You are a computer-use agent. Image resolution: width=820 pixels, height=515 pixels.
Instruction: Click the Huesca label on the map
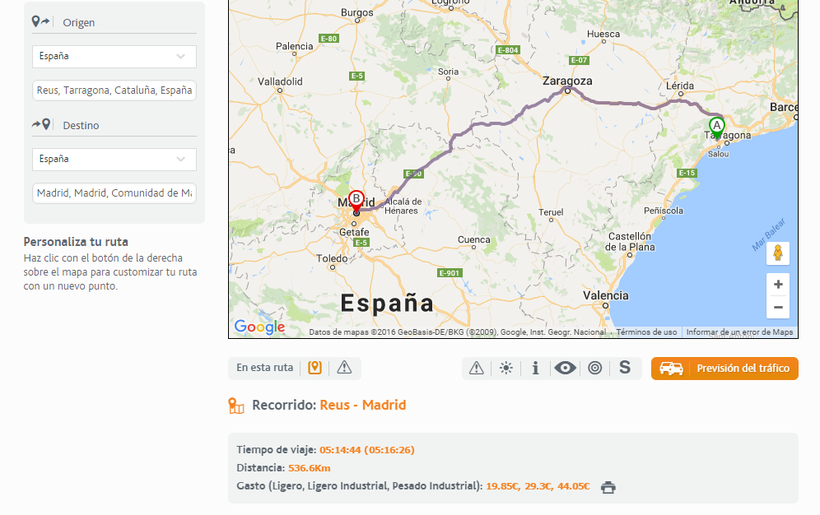pyautogui.click(x=603, y=34)
